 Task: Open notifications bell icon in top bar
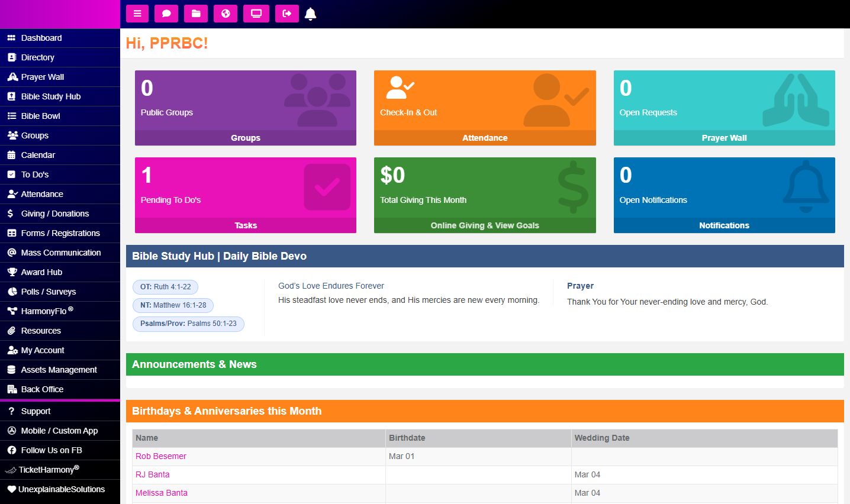(310, 14)
